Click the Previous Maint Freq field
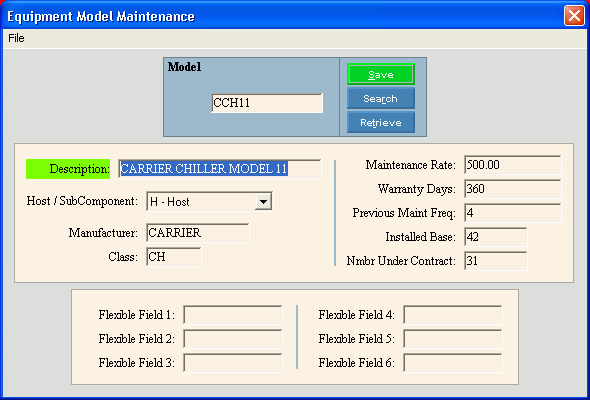 pos(512,213)
